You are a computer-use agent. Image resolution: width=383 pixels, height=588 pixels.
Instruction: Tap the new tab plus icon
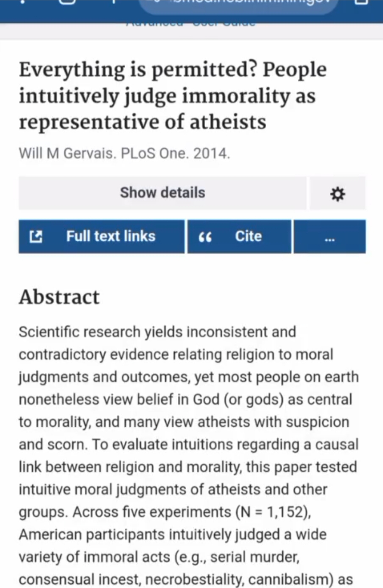click(x=114, y=2)
